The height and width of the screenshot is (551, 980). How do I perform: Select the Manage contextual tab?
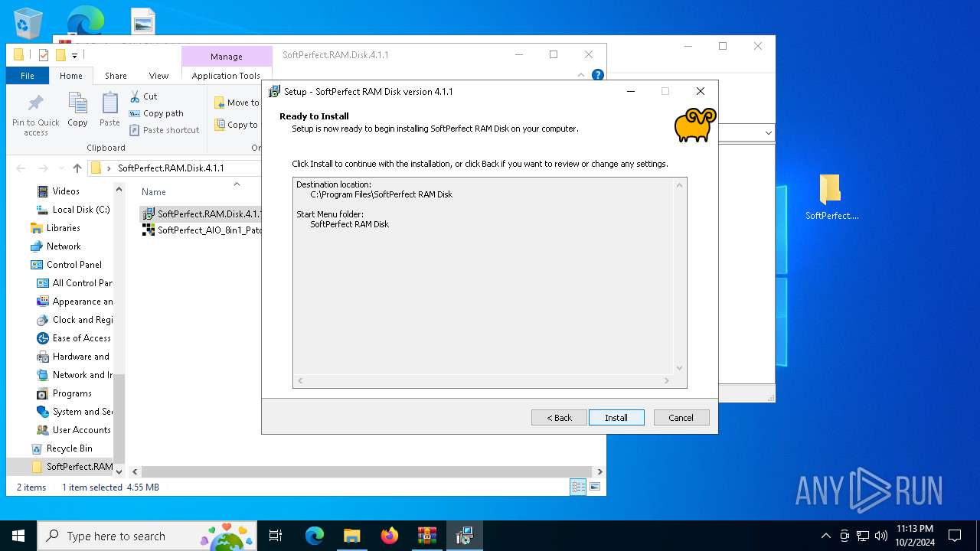point(227,57)
